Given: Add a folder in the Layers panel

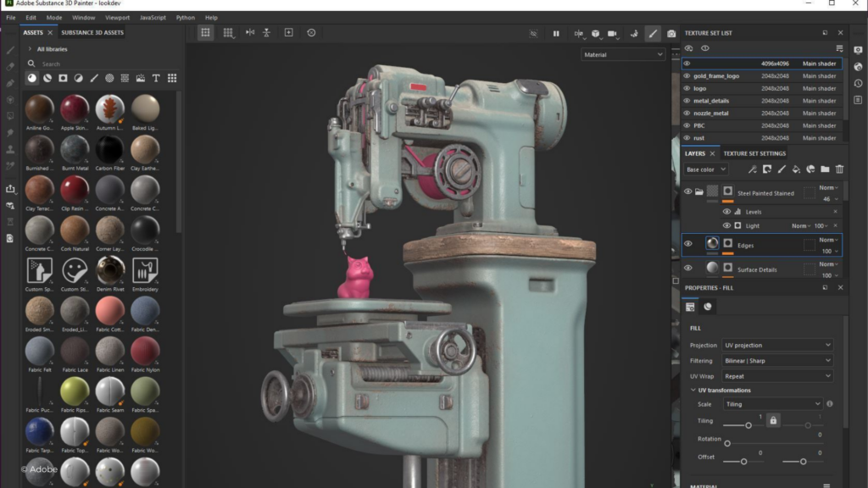Looking at the screenshot, I should coord(825,169).
